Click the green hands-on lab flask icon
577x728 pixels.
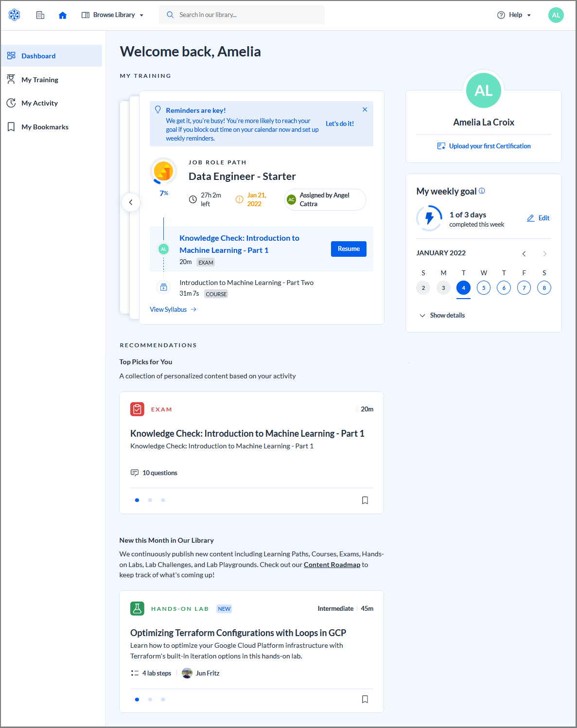(x=138, y=608)
